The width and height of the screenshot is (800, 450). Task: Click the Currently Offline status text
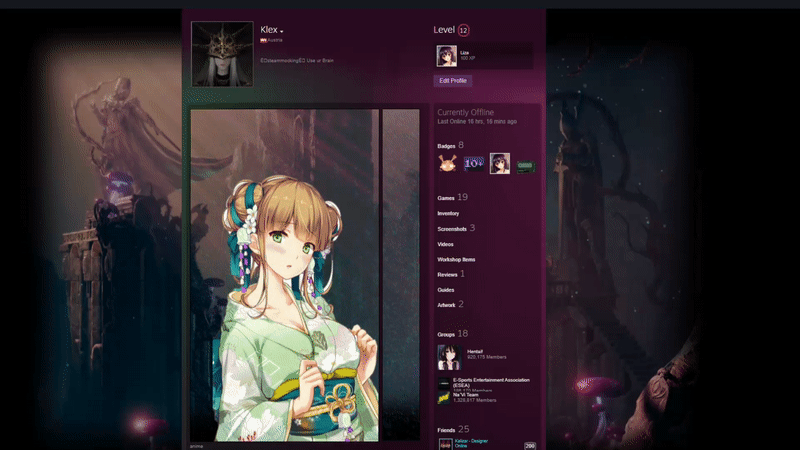pyautogui.click(x=465, y=112)
